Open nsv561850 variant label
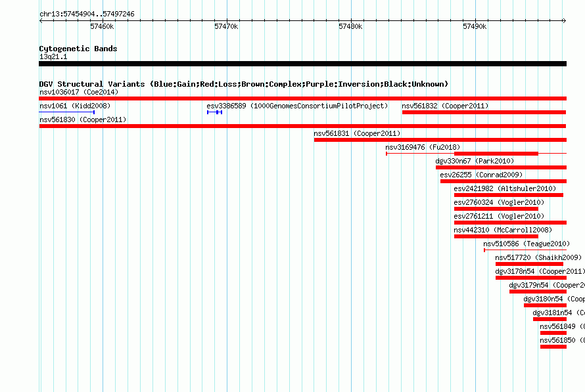The width and height of the screenshot is (585, 392). (562, 340)
